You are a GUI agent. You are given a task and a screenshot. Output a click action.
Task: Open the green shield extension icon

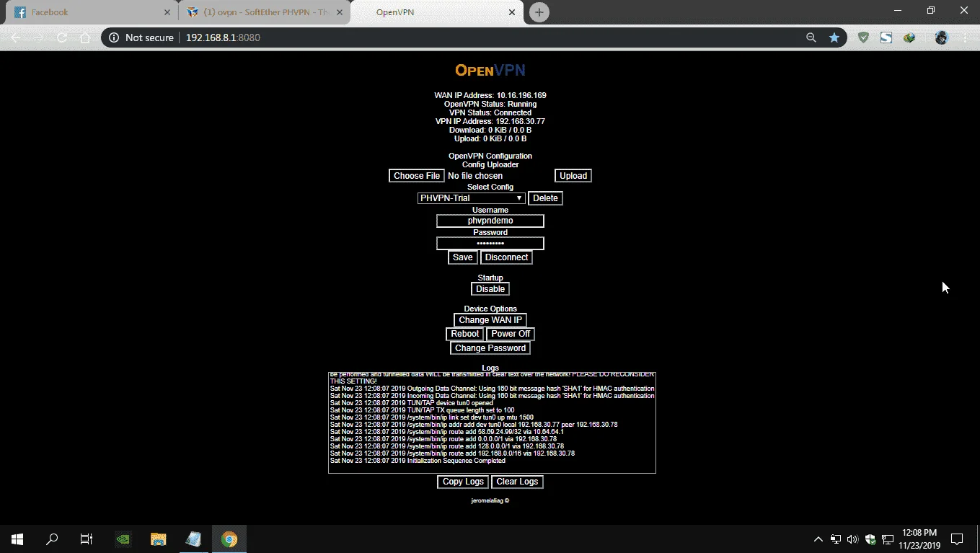pyautogui.click(x=863, y=37)
